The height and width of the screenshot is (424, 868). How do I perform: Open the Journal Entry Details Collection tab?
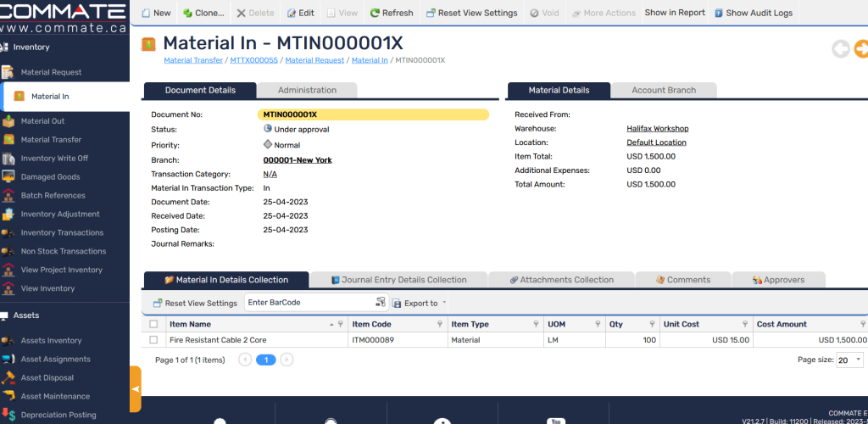pyautogui.click(x=398, y=280)
